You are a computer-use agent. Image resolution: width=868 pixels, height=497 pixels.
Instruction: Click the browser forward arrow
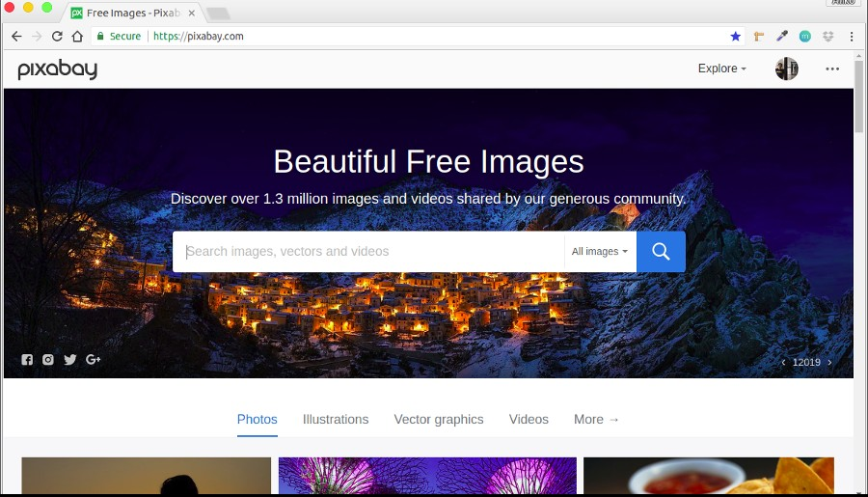point(37,37)
